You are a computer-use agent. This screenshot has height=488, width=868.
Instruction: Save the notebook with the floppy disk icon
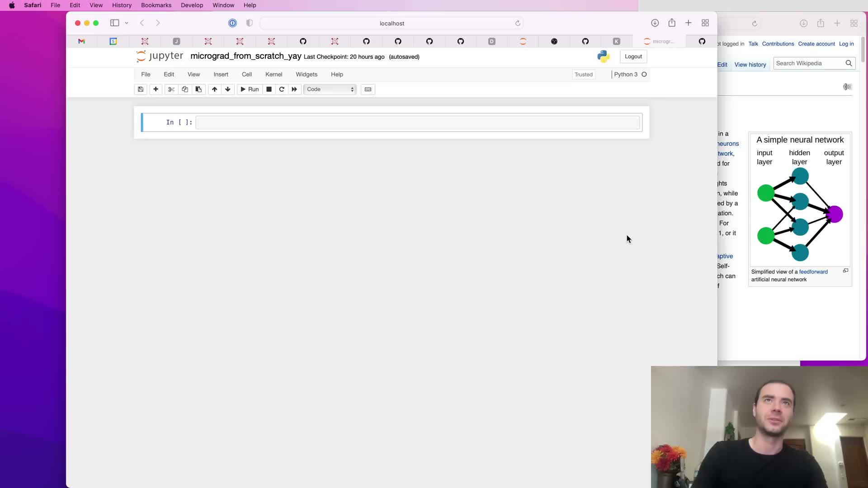click(x=141, y=89)
